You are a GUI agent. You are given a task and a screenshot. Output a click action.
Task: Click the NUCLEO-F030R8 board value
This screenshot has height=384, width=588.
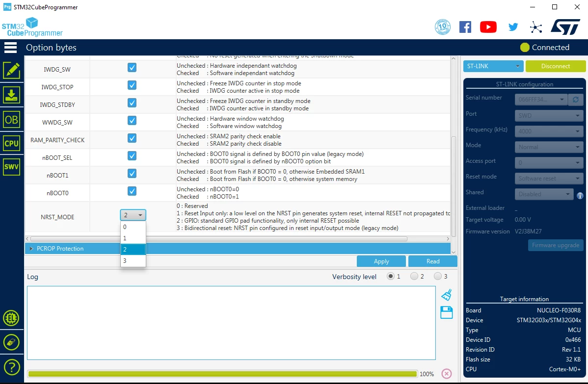[x=559, y=310]
